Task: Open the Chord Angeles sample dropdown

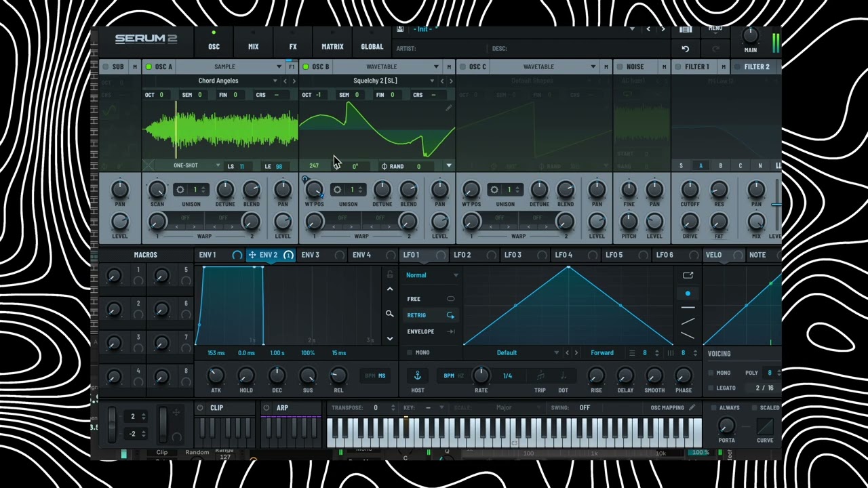Action: tap(218, 81)
